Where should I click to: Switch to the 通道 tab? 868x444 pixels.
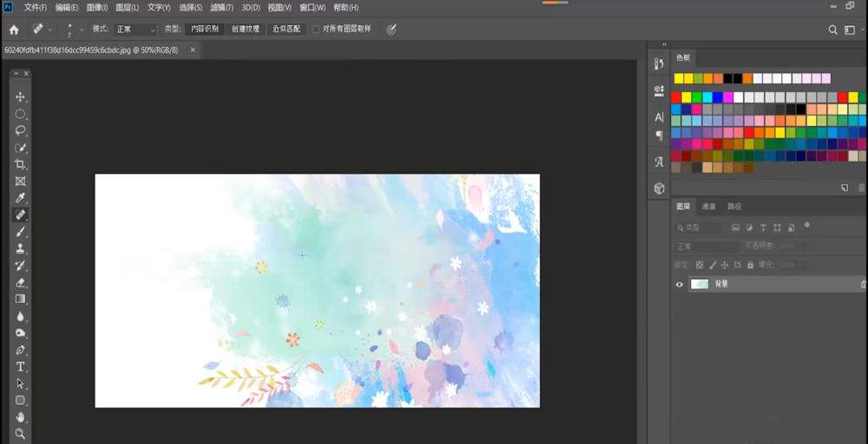(x=708, y=207)
